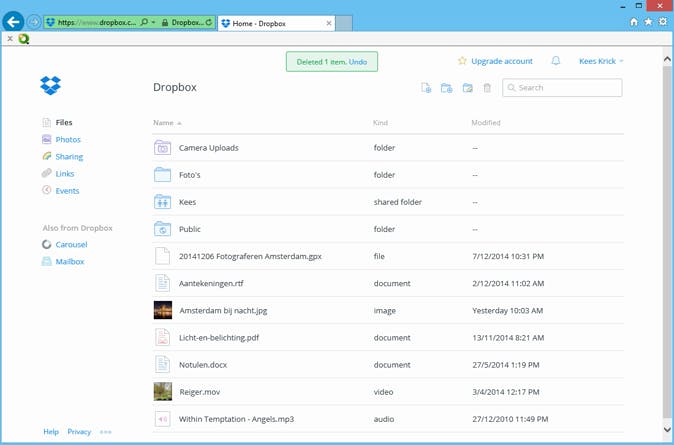The image size is (674, 445).
Task: Show deleted files via the trash icon
Action: [487, 88]
